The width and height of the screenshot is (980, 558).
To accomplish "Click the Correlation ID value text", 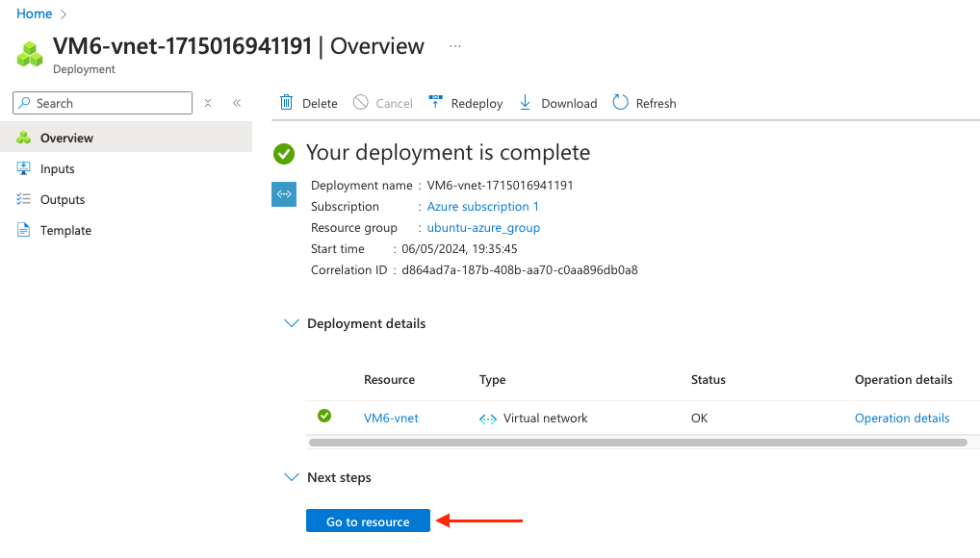I will 520,270.
